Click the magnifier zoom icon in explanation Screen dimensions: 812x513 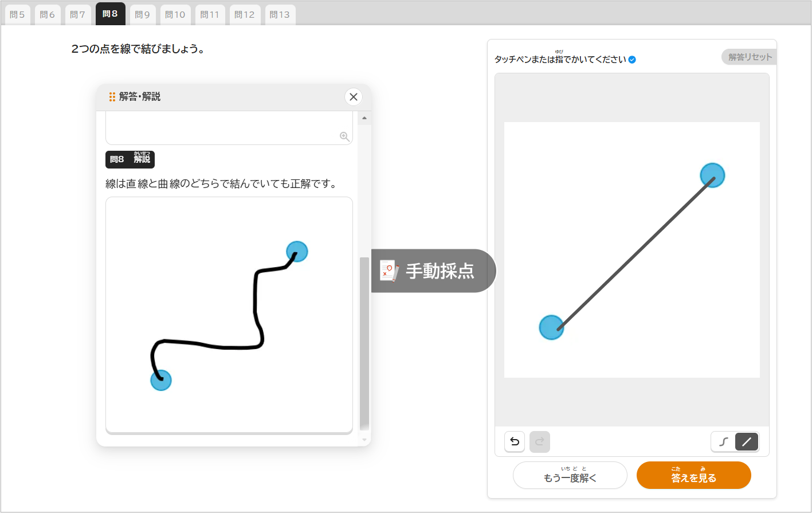[x=344, y=136]
